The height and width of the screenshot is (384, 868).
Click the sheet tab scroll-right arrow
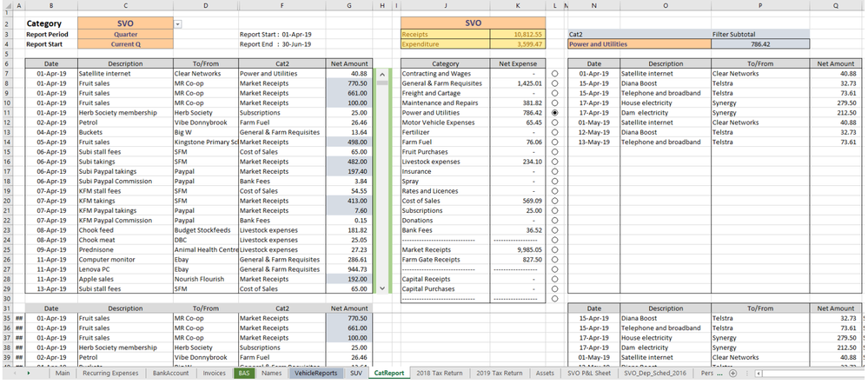click(x=28, y=374)
